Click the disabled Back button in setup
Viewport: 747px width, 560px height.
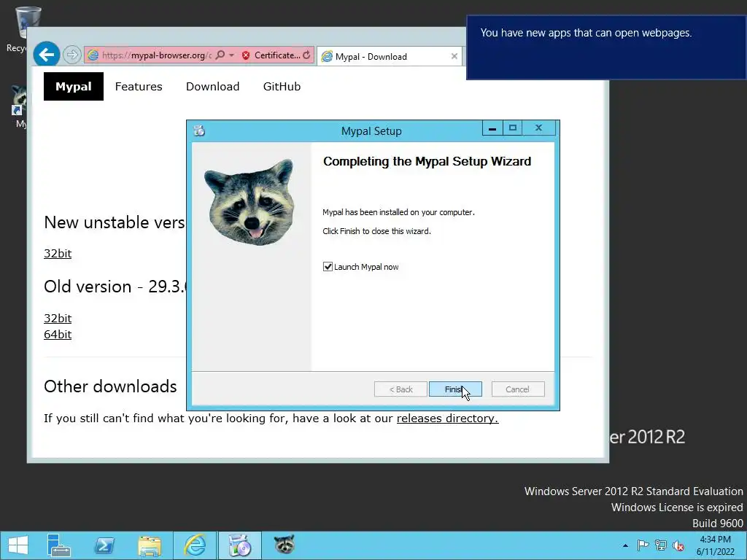(400, 389)
